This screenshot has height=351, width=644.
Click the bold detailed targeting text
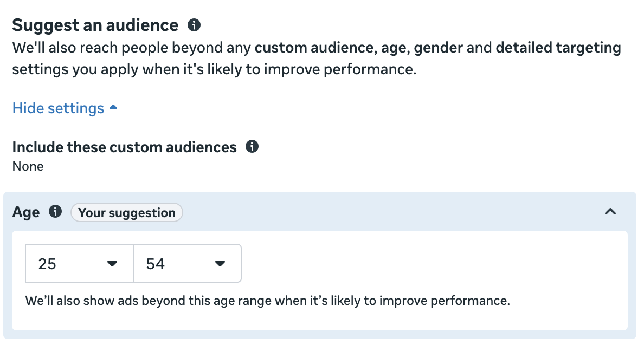pos(558,48)
